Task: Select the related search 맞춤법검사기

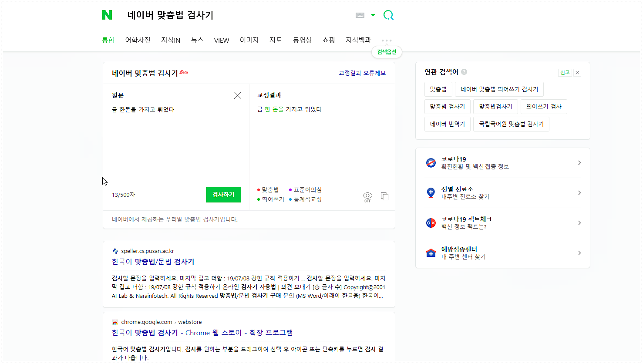Action: [495, 107]
